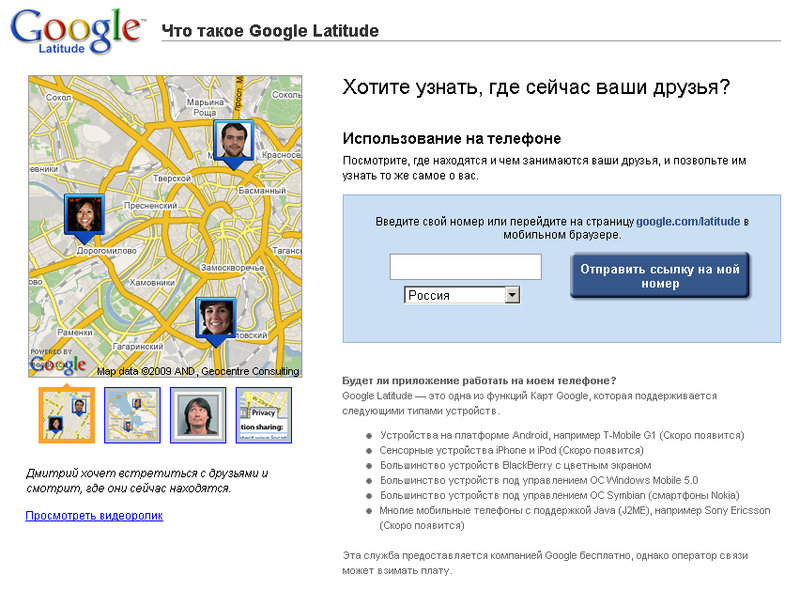The width and height of the screenshot is (800, 590).
Task: Click the Марьина Роща label on the map
Action: pyautogui.click(x=205, y=107)
